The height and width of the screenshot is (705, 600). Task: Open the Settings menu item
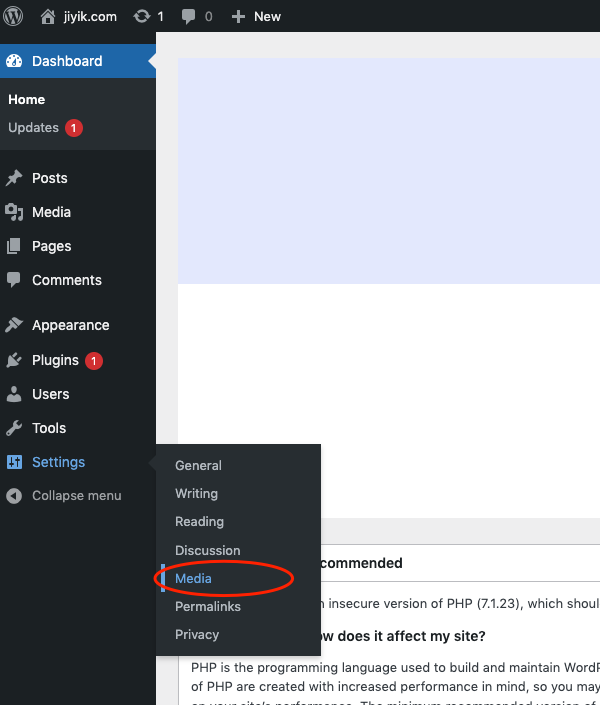(58, 462)
